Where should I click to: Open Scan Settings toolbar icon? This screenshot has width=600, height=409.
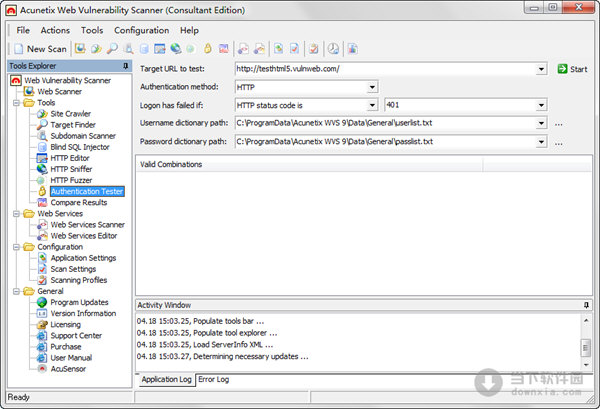point(294,49)
